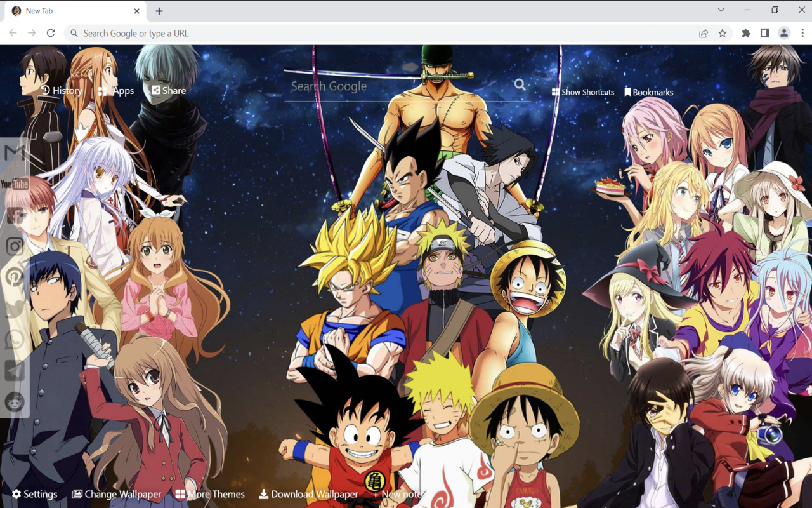This screenshot has height=508, width=812.
Task: Open the Apps link
Action: pyautogui.click(x=117, y=91)
